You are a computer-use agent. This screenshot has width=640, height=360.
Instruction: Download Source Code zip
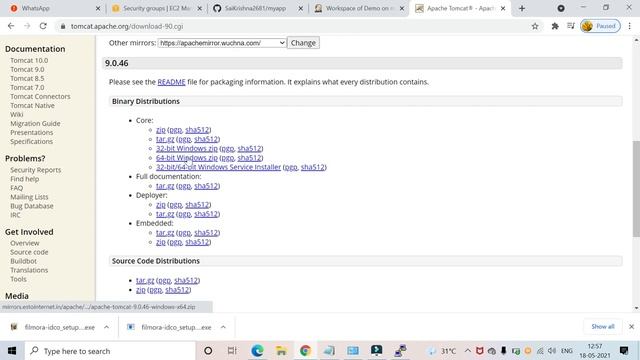(x=141, y=290)
